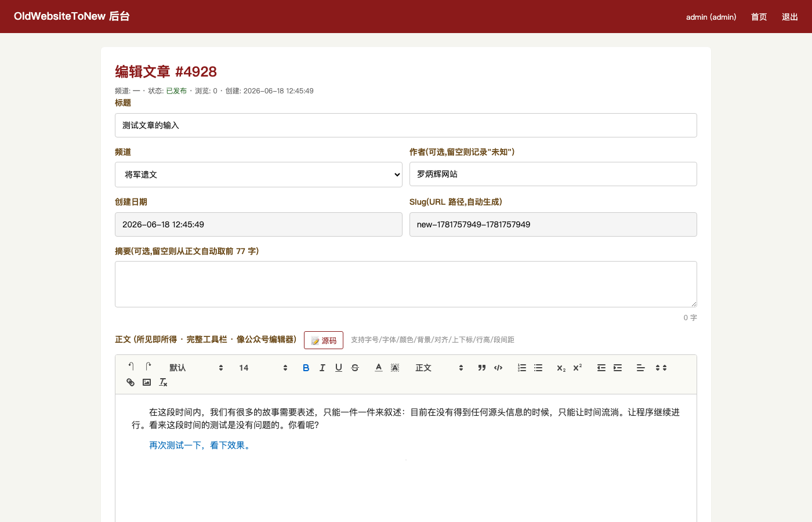Open the heading style dropdown showing 正文
This screenshot has height=522, width=812.
tap(439, 368)
